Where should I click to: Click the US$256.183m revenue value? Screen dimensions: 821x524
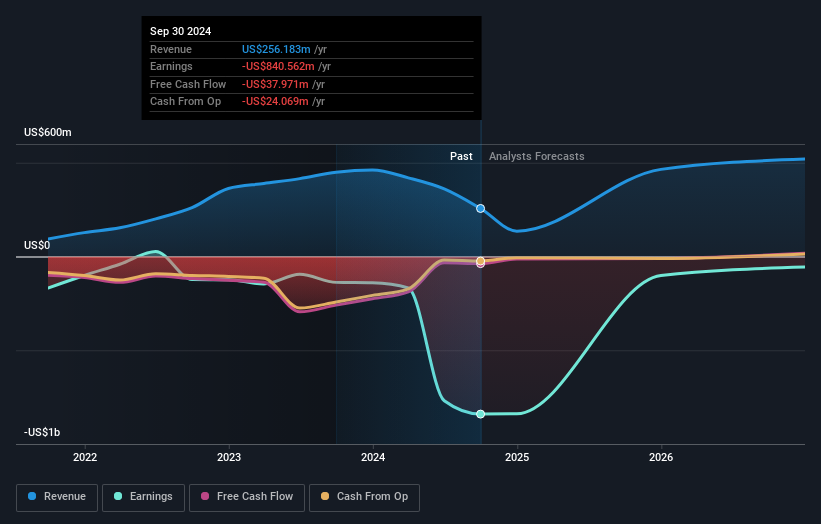[276, 49]
